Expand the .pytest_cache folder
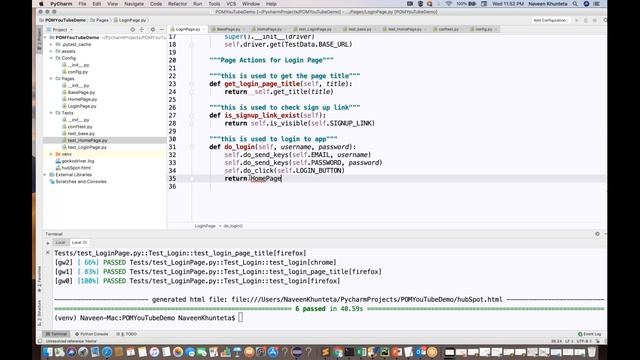This screenshot has height=360, width=640. 51,44
